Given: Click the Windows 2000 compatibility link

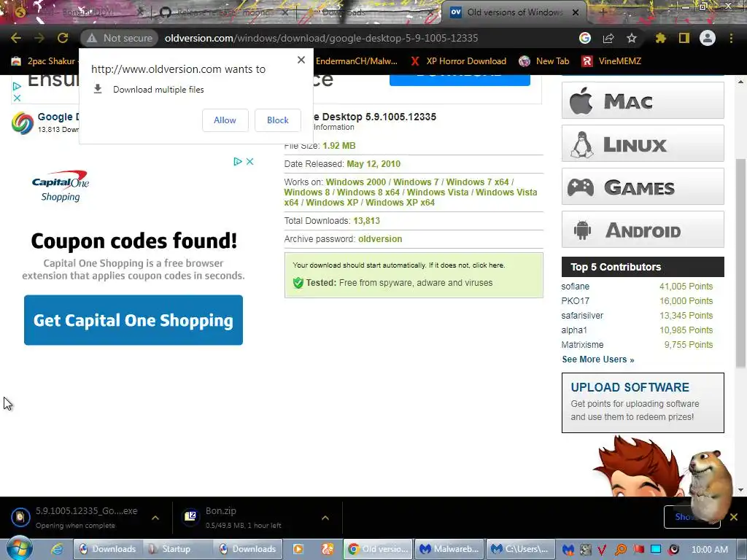Looking at the screenshot, I should point(356,182).
